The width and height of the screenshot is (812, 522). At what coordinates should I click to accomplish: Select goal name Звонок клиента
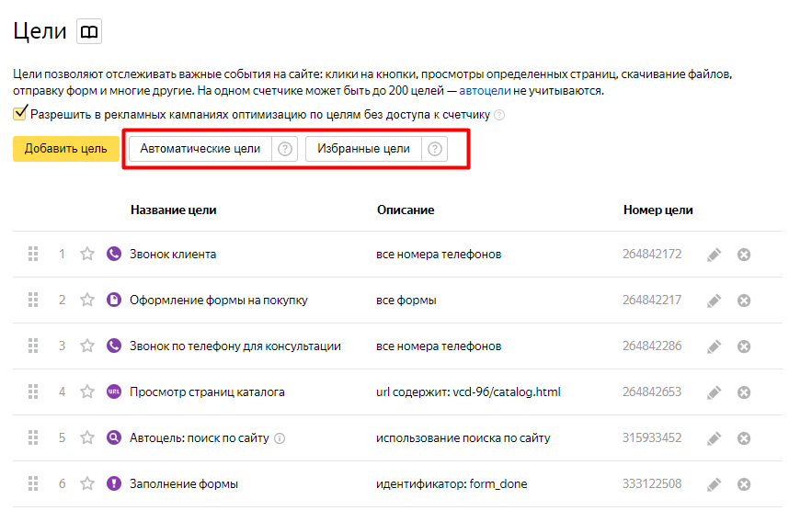(173, 254)
